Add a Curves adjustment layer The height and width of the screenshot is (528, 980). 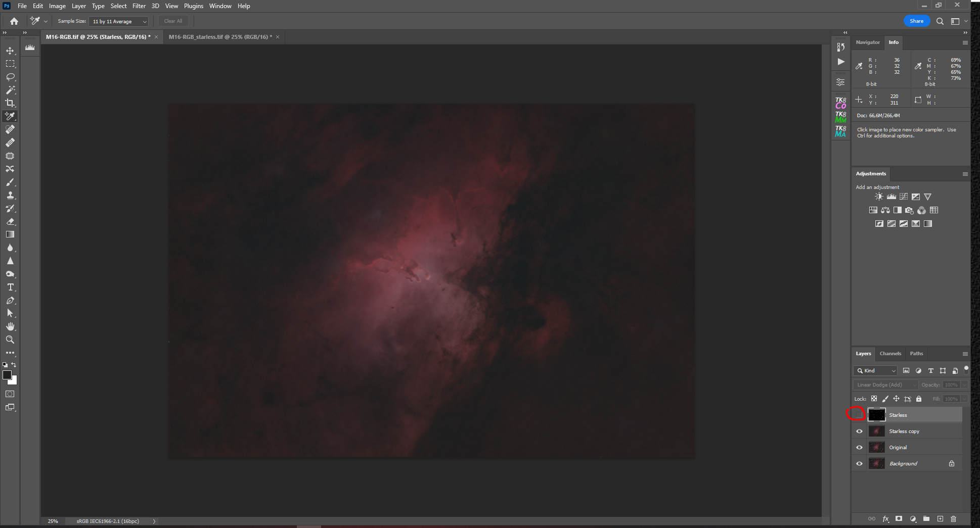(903, 197)
